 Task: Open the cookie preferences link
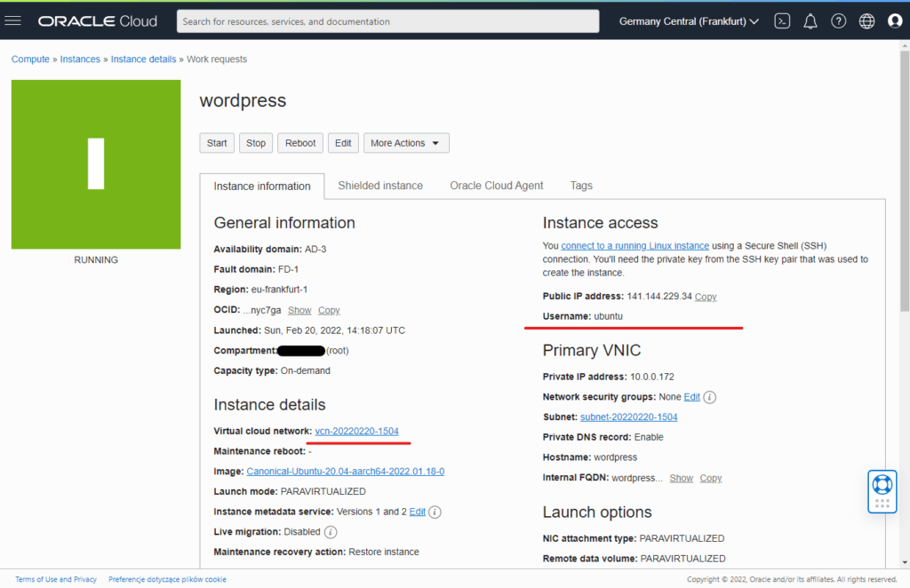(x=167, y=579)
